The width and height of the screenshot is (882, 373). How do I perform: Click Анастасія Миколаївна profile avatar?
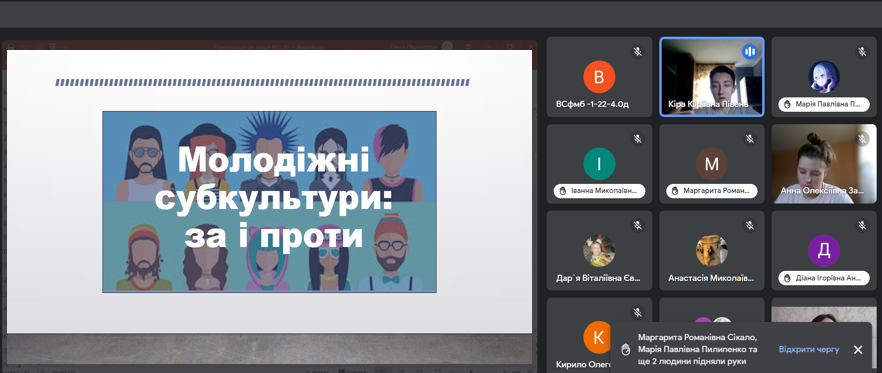712,250
